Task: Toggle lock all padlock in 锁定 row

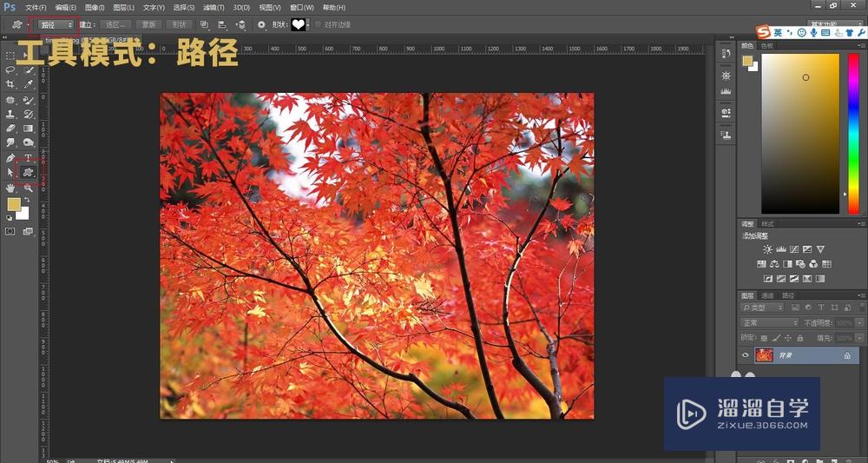Action: tap(800, 338)
